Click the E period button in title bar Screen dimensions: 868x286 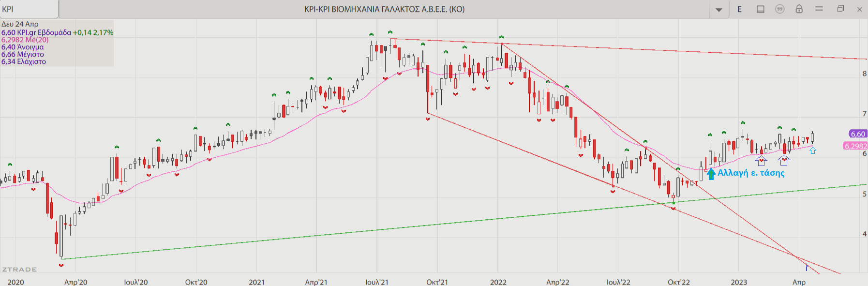tap(739, 9)
